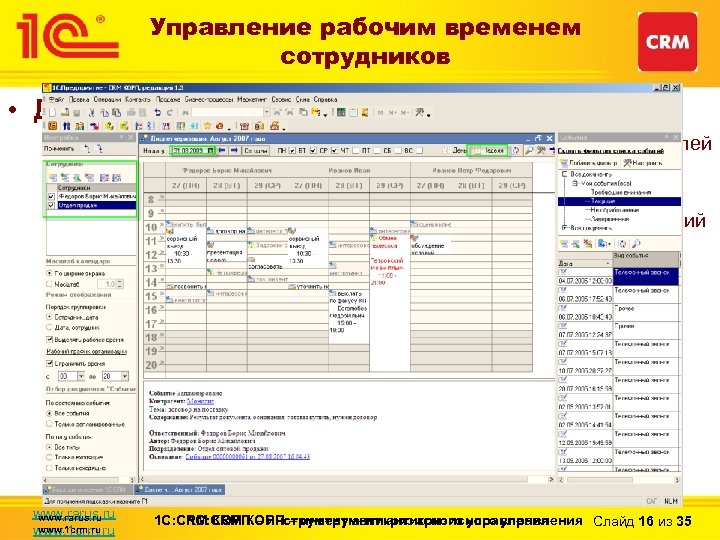The image size is (720, 540).
Task: Click the Cut scissors icon
Action: coord(91,112)
